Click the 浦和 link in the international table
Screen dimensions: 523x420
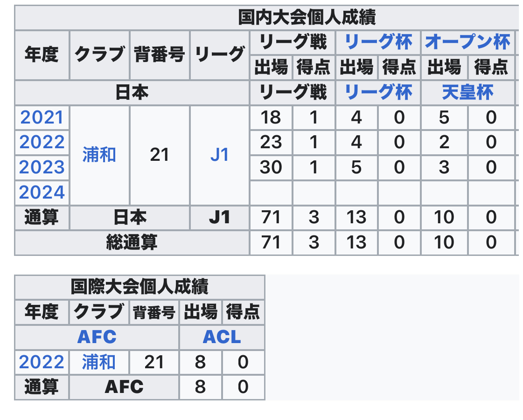99,362
